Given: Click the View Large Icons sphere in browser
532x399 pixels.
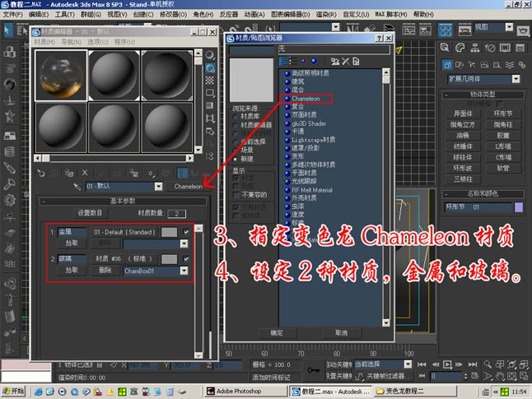Looking at the screenshot, I should click(x=314, y=62).
